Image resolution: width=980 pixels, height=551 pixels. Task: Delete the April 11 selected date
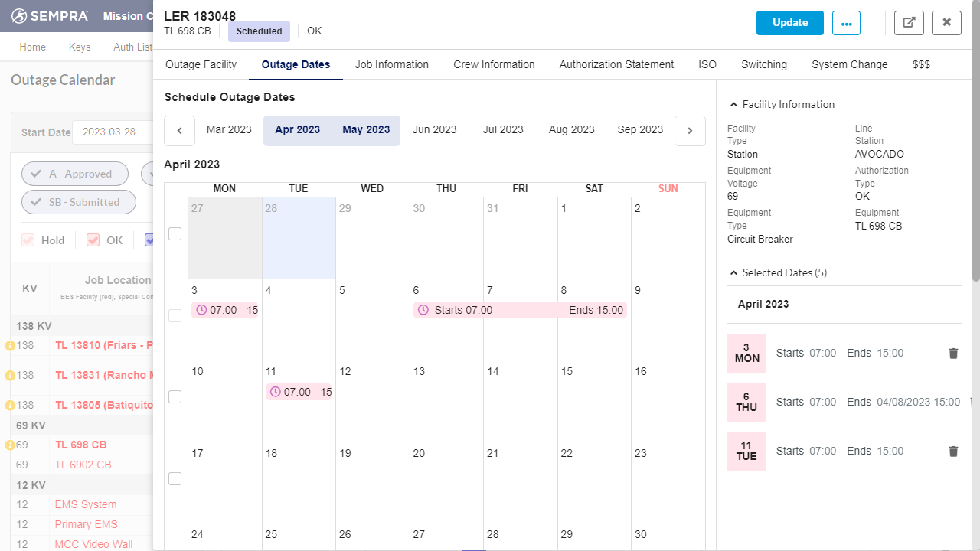(953, 452)
